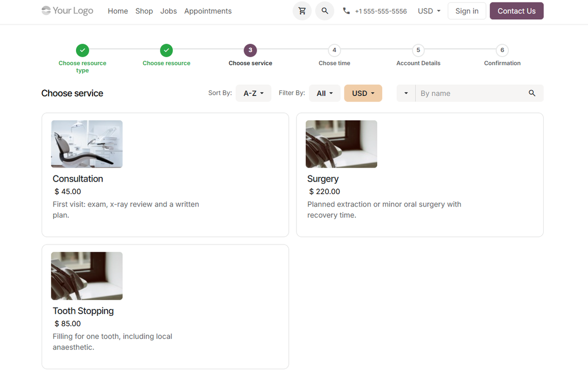Click the Confirmation step label
Screen dimensions: 588x385
pos(503,63)
